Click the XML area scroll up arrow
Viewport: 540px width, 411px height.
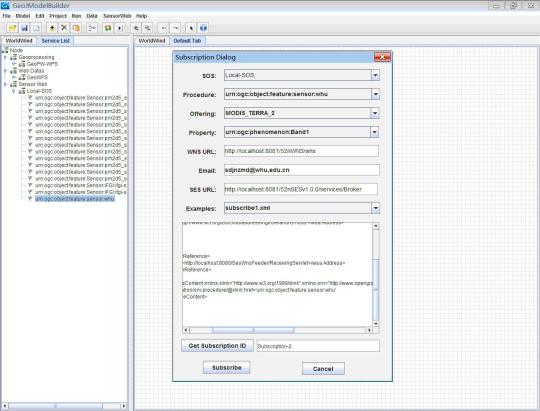376,226
